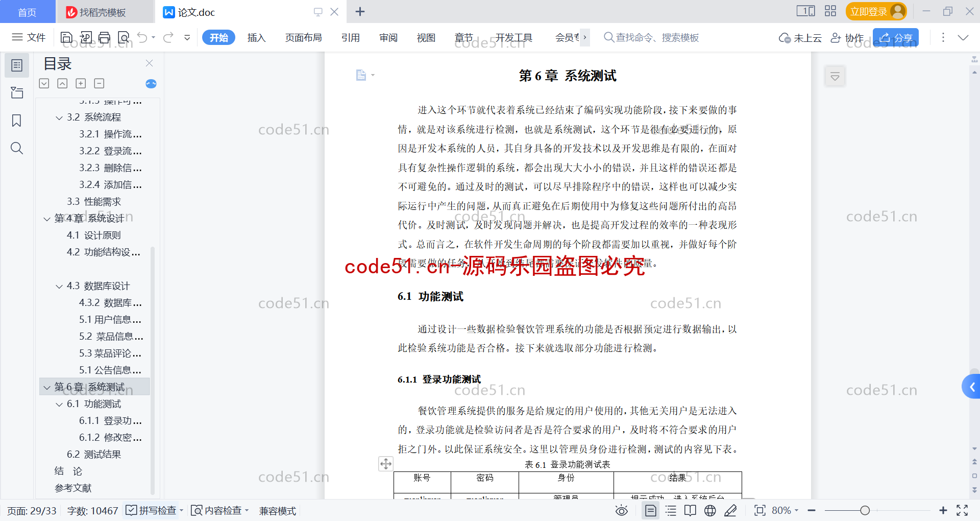Switch to web layout globe icon
The image size is (980, 521).
coord(710,510)
